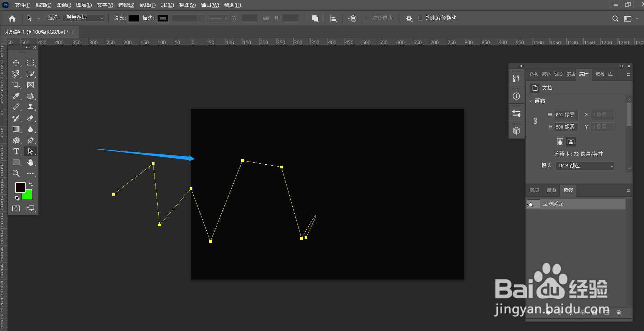Image resolution: width=644 pixels, height=331 pixels.
Task: Open the 3D panel cube icon
Action: pos(516,131)
